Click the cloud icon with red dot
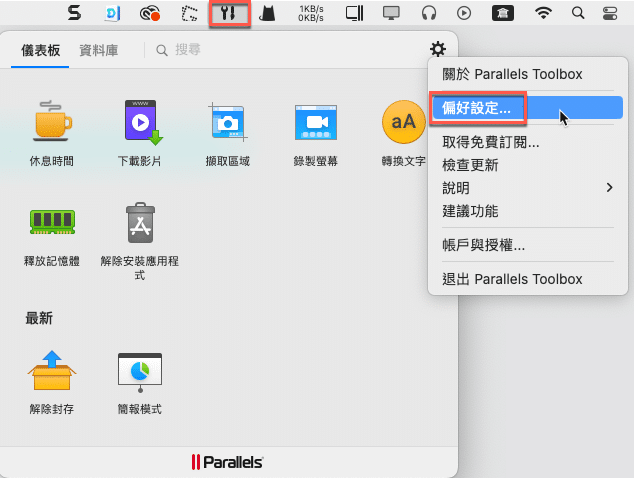This screenshot has width=634, height=478. (x=150, y=14)
